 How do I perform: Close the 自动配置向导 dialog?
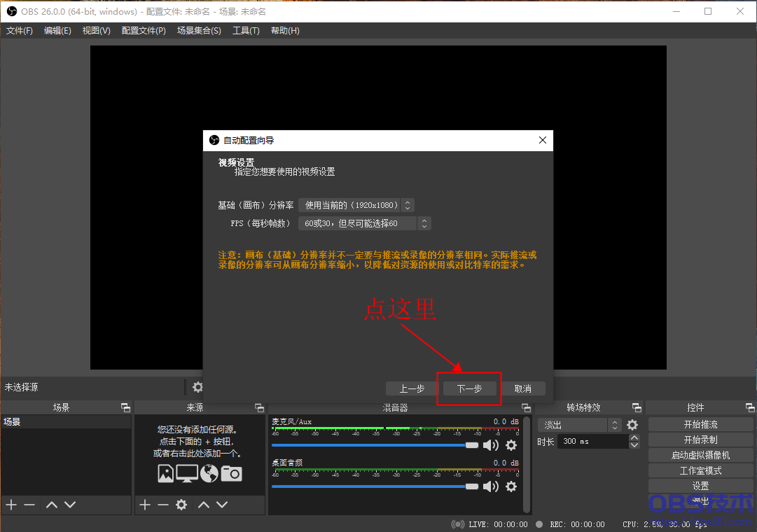coord(543,140)
